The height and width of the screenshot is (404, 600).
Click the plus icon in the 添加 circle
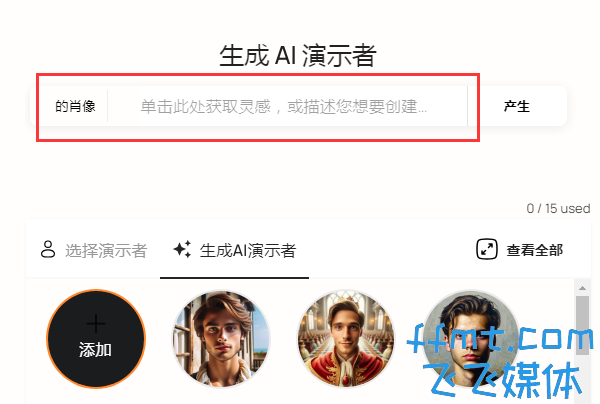point(96,324)
